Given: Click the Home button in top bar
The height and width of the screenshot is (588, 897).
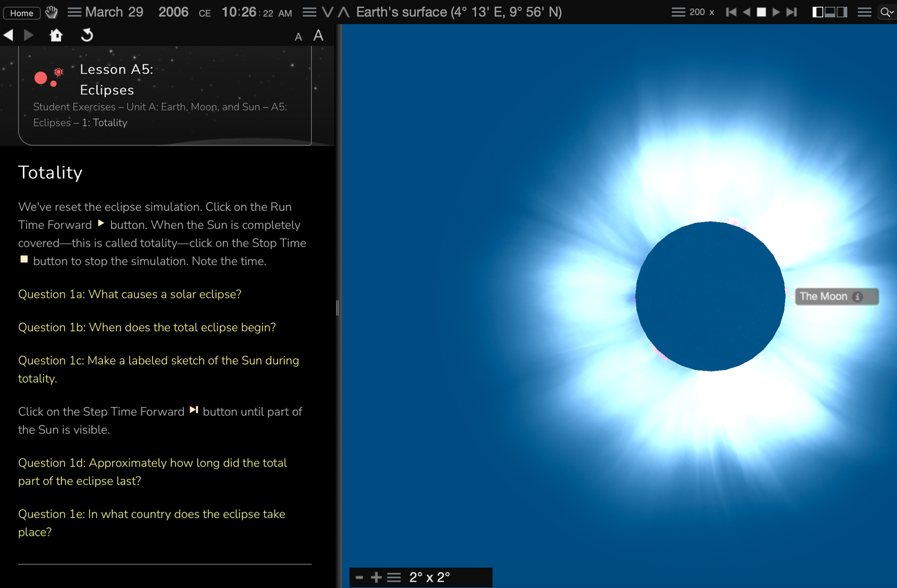Looking at the screenshot, I should pos(22,13).
